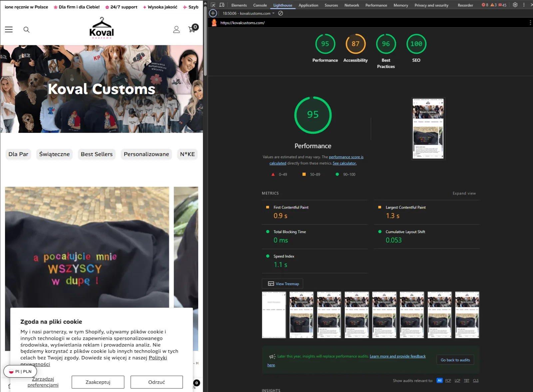Open the Application tab
Image resolution: width=533 pixels, height=392 pixels.
point(308,5)
